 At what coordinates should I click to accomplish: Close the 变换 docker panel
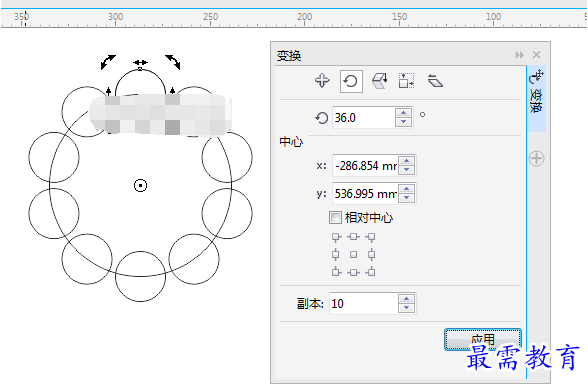tap(537, 55)
